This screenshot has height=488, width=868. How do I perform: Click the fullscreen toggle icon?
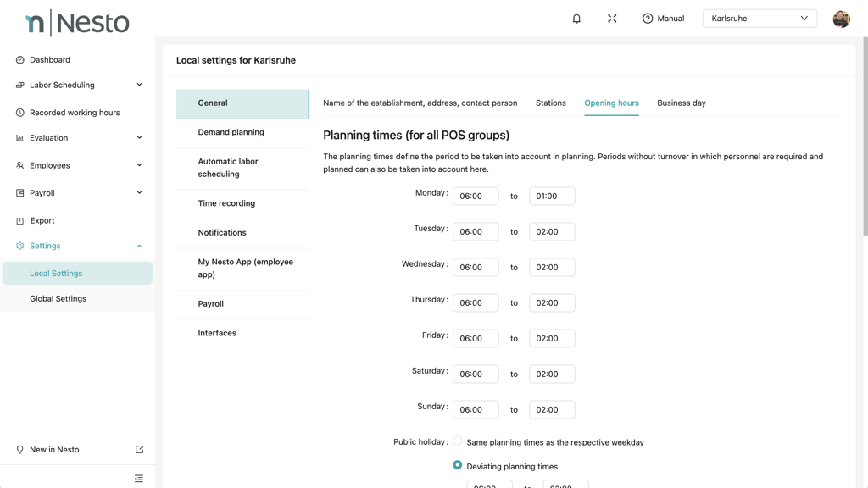(x=612, y=19)
